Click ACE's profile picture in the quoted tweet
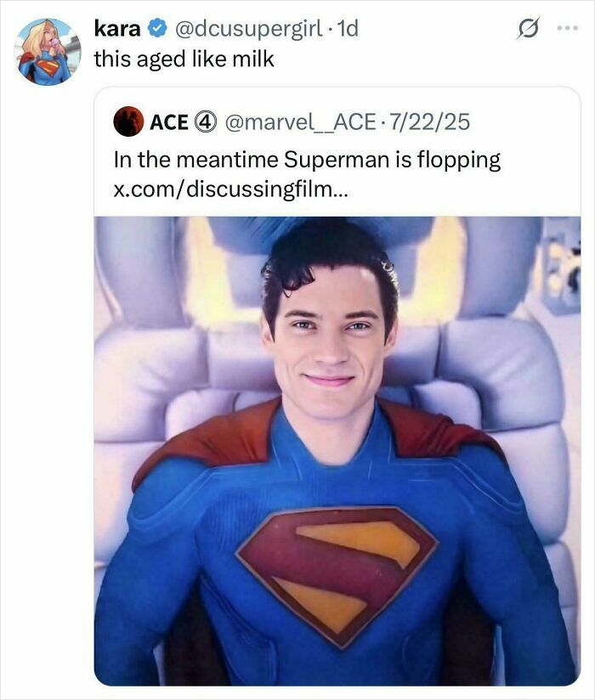This screenshot has height=700, width=595. (129, 122)
